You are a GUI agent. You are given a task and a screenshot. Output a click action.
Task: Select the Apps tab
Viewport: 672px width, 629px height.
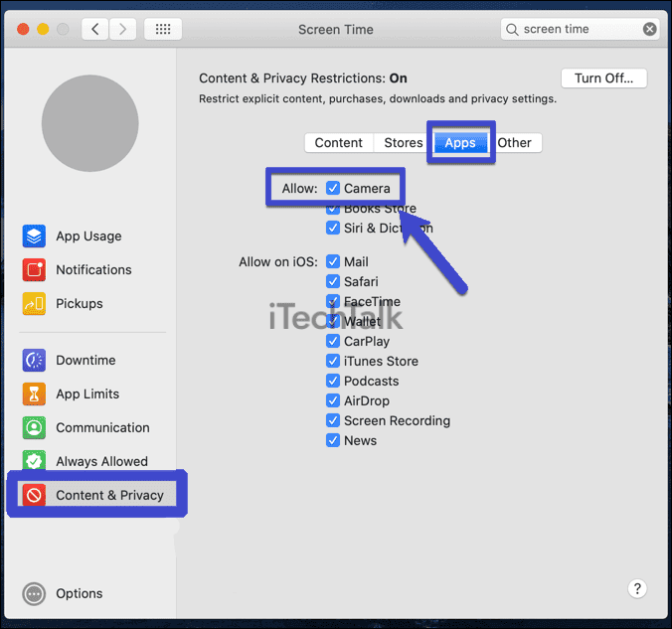coord(460,143)
